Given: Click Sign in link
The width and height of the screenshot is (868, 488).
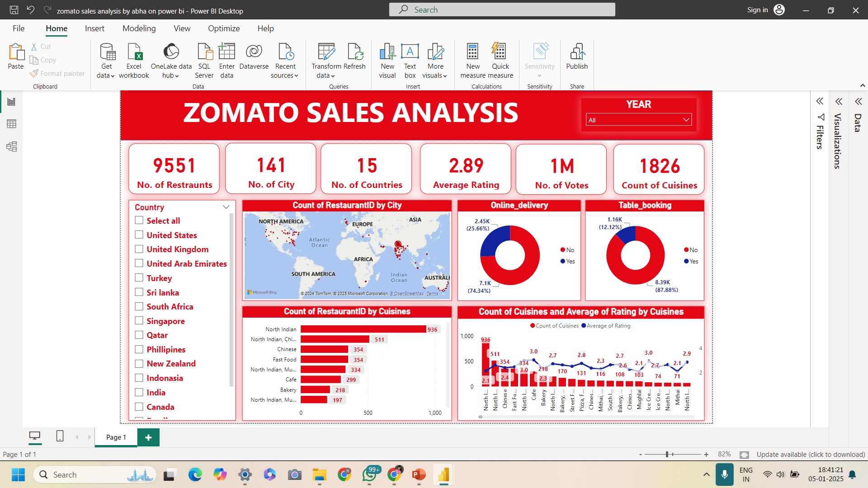Looking at the screenshot, I should [757, 10].
